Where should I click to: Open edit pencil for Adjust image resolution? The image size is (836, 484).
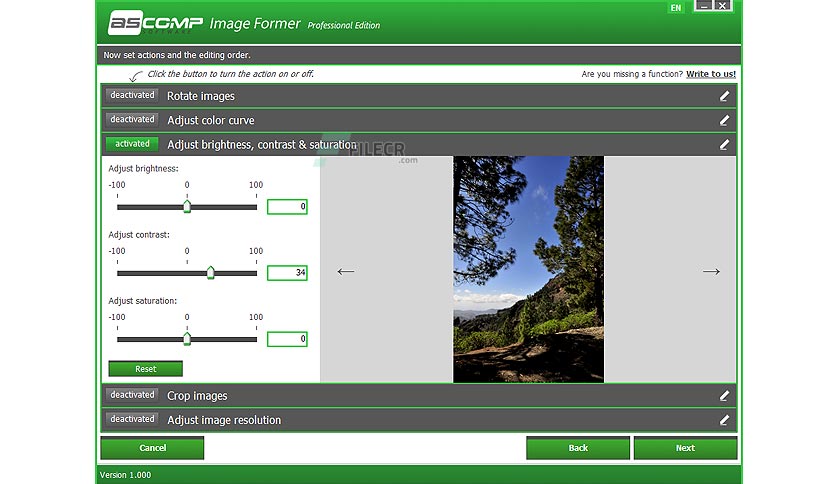[x=724, y=420]
